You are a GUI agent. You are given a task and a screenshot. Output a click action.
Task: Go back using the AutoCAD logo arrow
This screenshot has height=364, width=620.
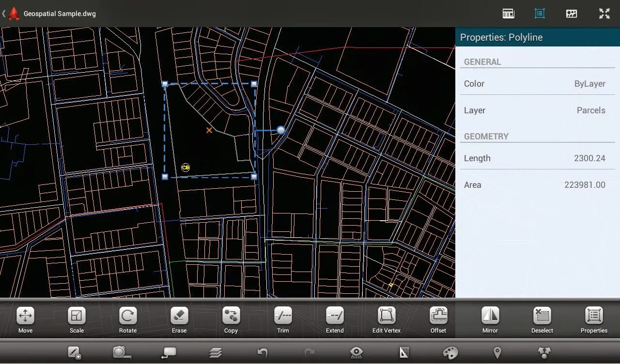pos(11,14)
